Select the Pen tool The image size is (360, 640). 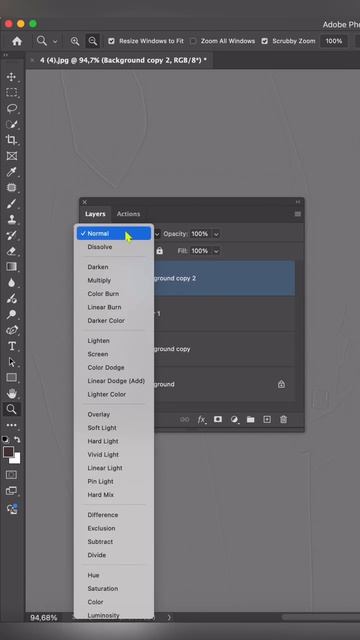point(11,330)
